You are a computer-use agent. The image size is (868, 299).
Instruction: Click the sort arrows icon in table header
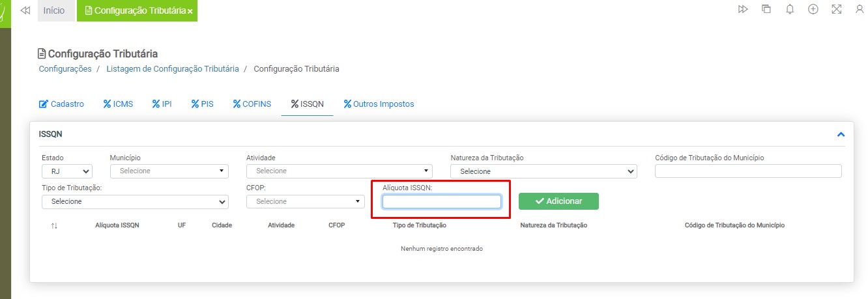click(54, 225)
